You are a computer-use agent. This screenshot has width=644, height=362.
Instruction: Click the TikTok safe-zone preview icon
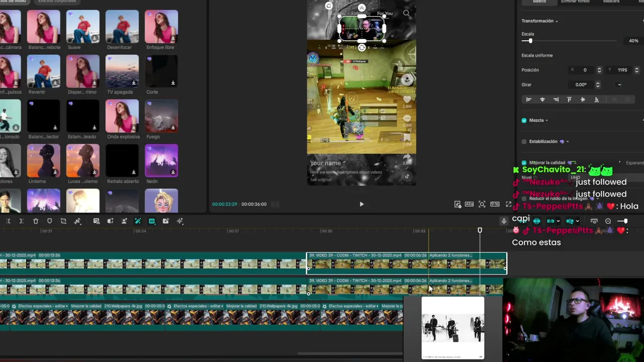click(457, 204)
